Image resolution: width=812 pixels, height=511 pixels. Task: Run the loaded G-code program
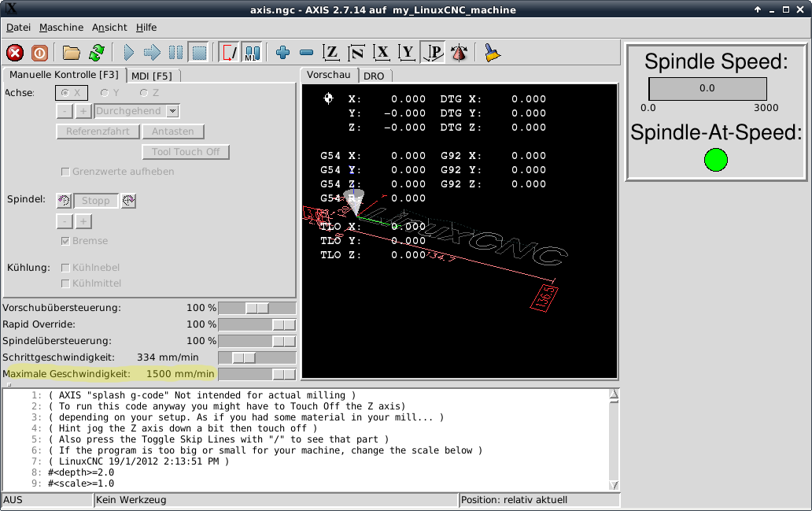pyautogui.click(x=128, y=53)
